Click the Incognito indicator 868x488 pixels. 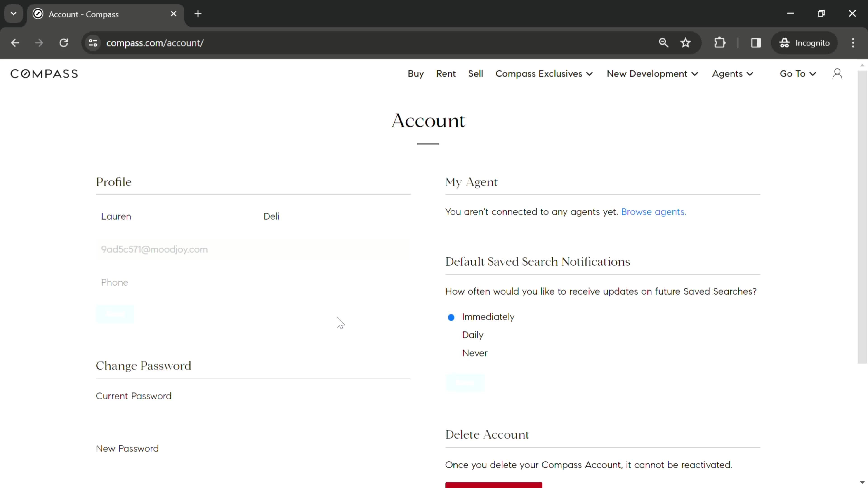pyautogui.click(x=804, y=43)
